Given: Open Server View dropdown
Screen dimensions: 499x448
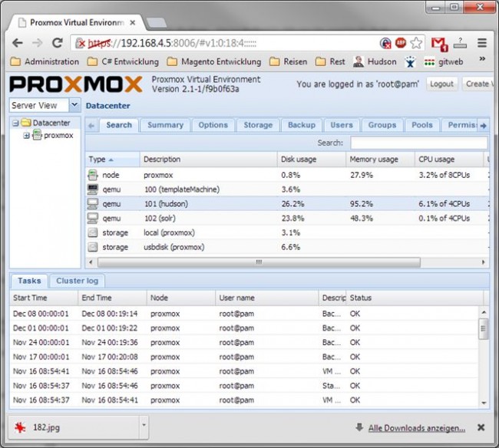Looking at the screenshot, I should pos(74,105).
